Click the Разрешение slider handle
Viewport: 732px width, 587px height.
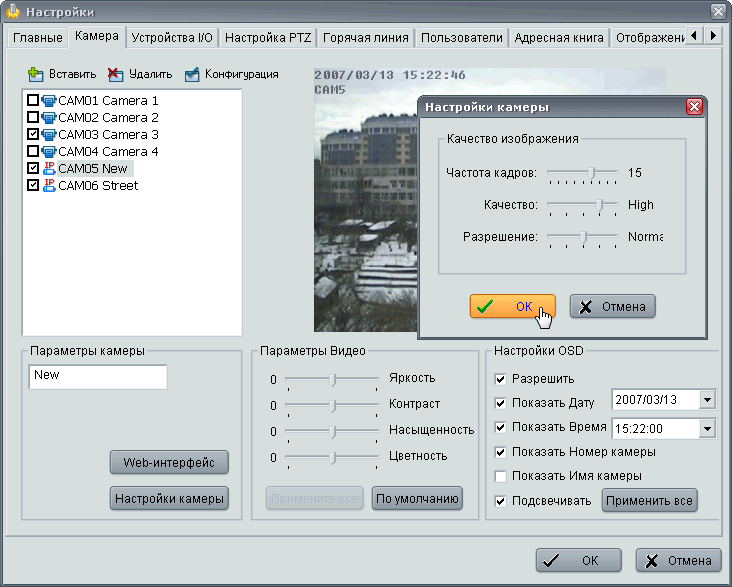click(583, 237)
